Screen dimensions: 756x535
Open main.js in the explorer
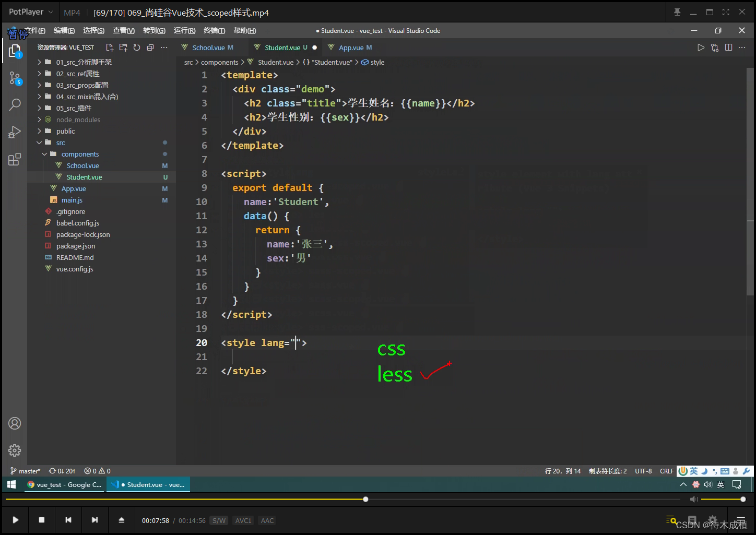point(72,200)
